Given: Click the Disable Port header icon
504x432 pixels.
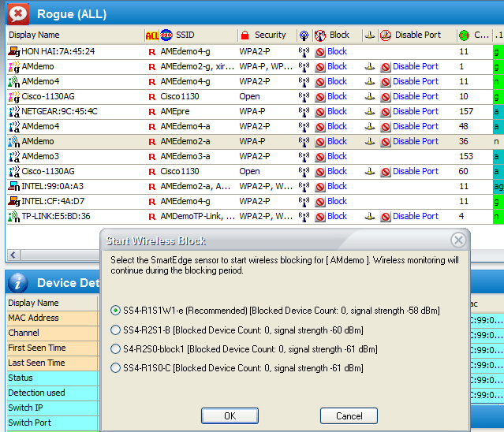Looking at the screenshot, I should [386, 35].
